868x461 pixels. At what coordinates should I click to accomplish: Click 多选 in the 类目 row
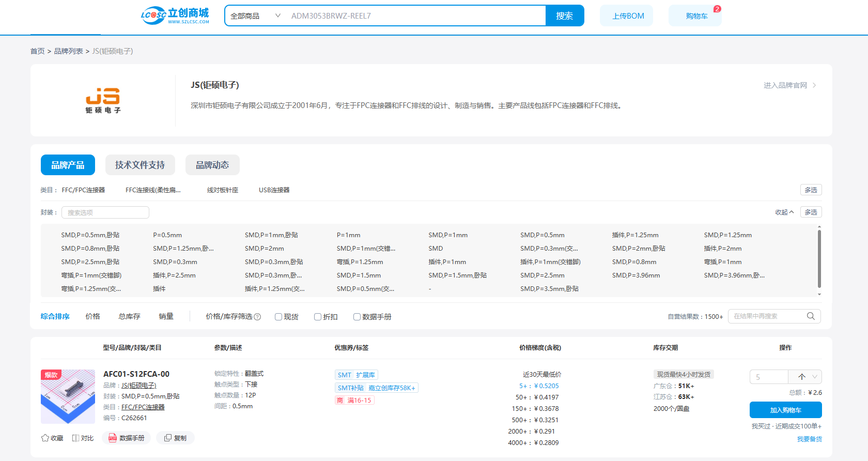click(x=811, y=190)
